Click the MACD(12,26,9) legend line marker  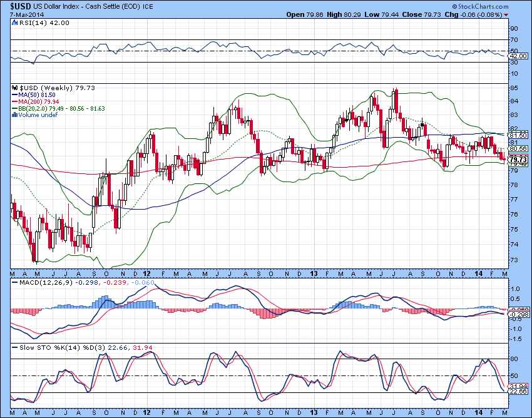pyautogui.click(x=15, y=282)
